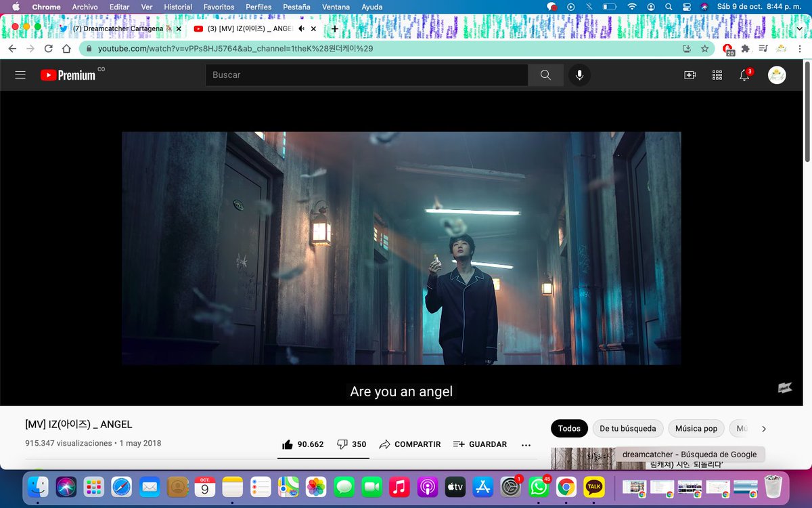
Task: Open the Favoritos menu
Action: tap(219, 7)
